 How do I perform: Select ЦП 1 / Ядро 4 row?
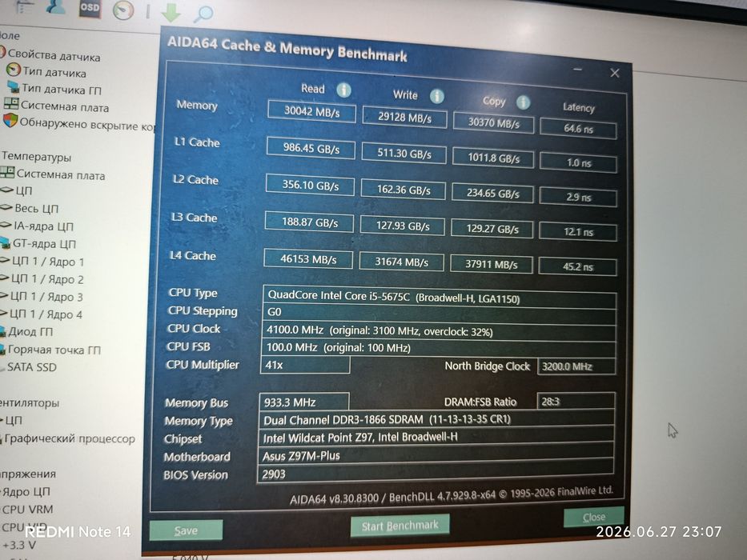pos(46,314)
